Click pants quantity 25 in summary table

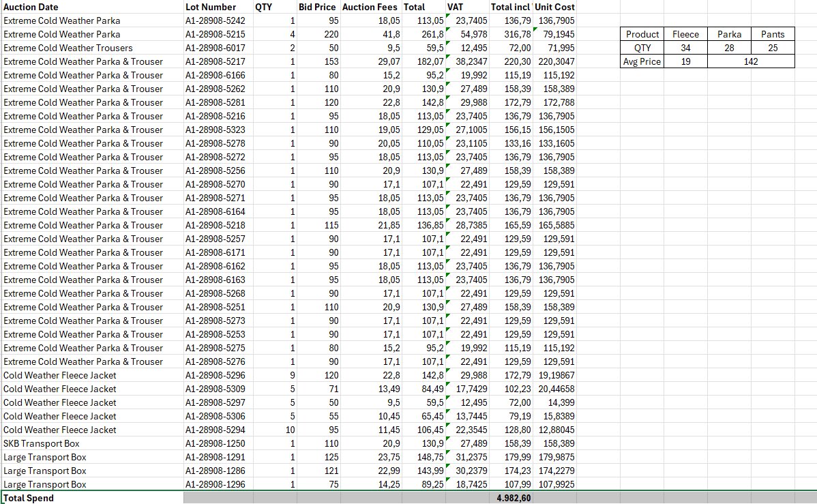pyautogui.click(x=773, y=48)
